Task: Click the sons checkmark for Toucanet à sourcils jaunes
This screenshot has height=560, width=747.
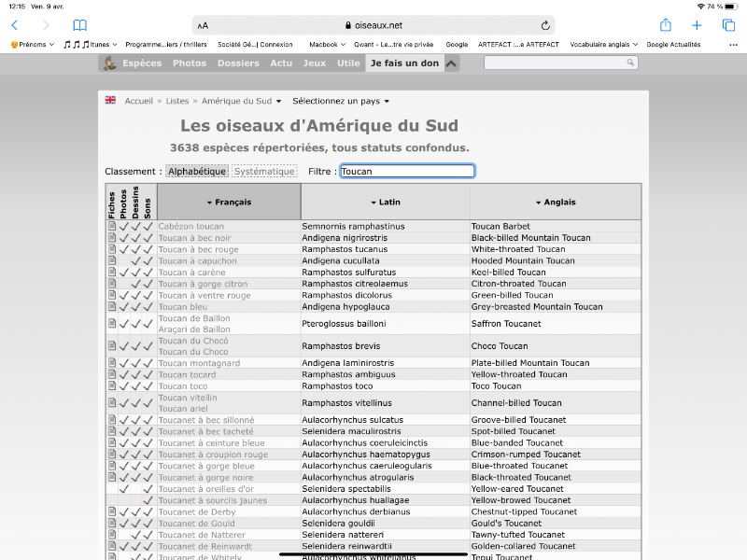Action: pyautogui.click(x=148, y=500)
